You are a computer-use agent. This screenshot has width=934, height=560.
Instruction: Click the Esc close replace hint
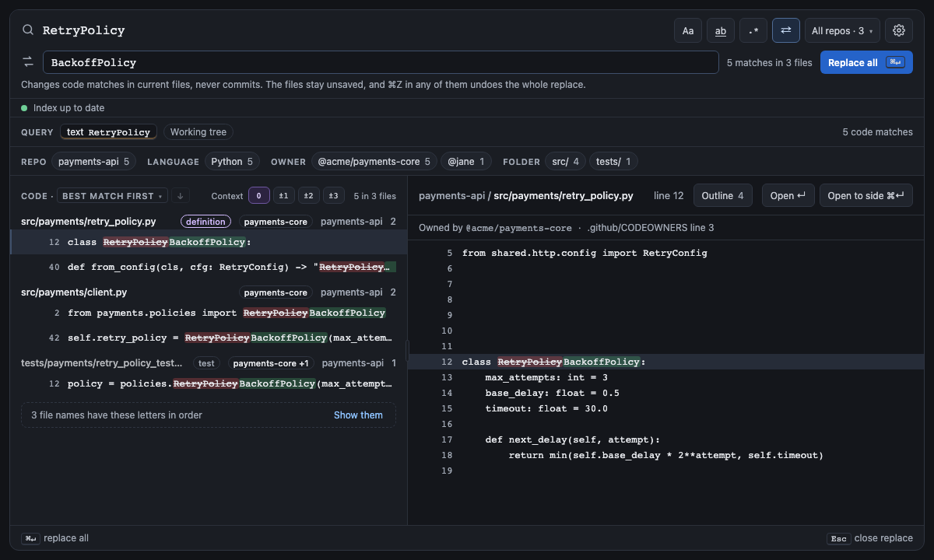click(x=869, y=538)
